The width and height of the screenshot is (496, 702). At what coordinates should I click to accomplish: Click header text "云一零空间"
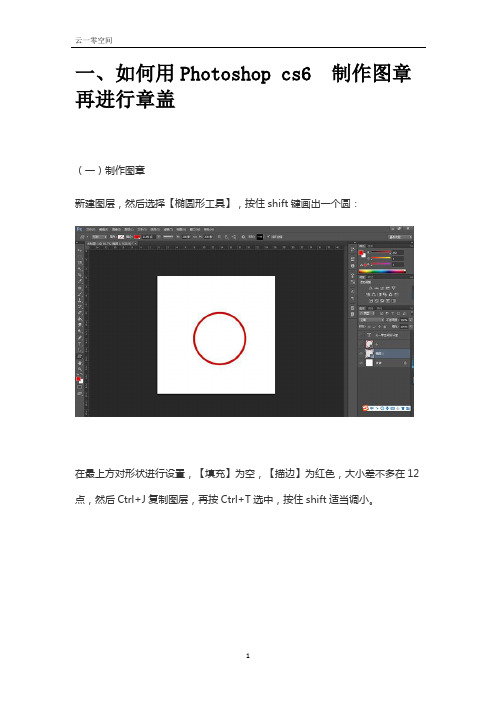coord(94,40)
